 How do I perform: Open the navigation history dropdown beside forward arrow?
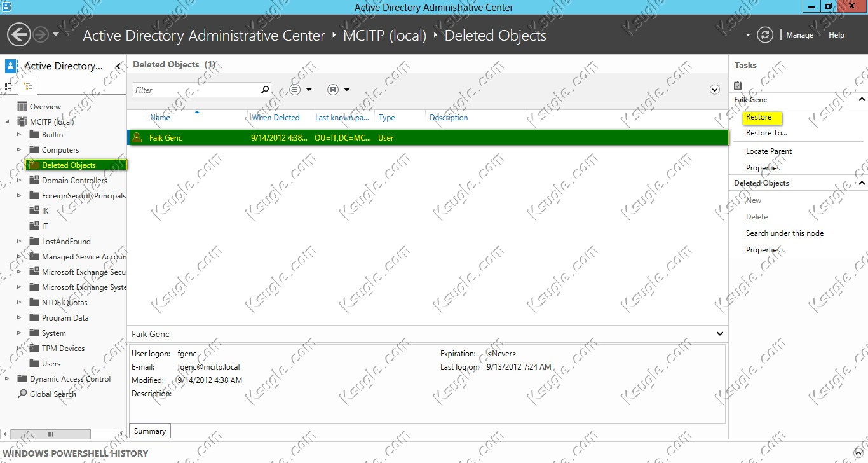pyautogui.click(x=56, y=34)
